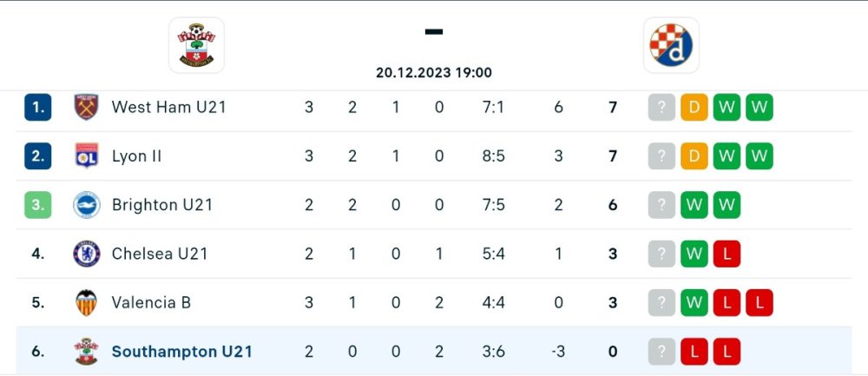Click the match date 20.12.2023 19:00

[x=434, y=73]
